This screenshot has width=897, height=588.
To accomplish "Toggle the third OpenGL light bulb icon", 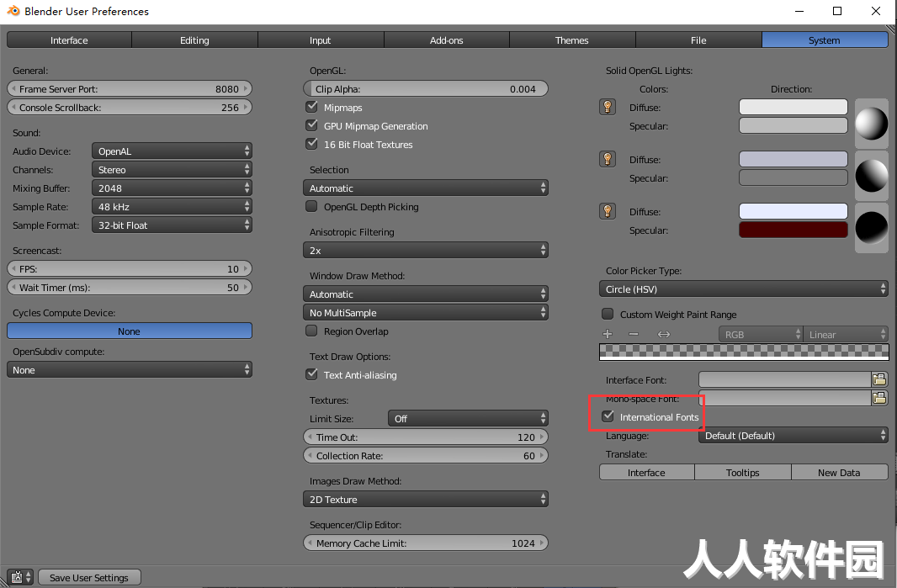I will coord(608,211).
